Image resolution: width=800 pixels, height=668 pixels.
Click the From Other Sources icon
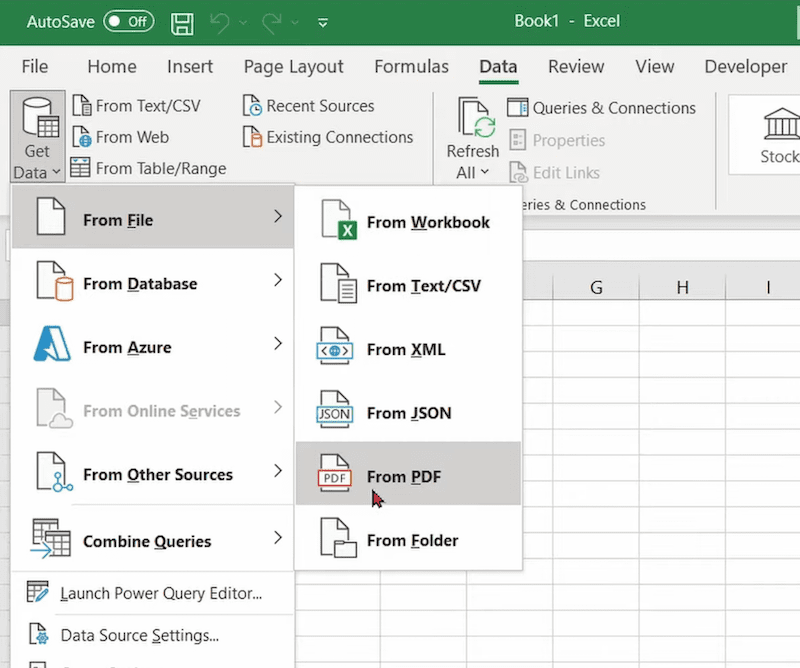tap(54, 472)
